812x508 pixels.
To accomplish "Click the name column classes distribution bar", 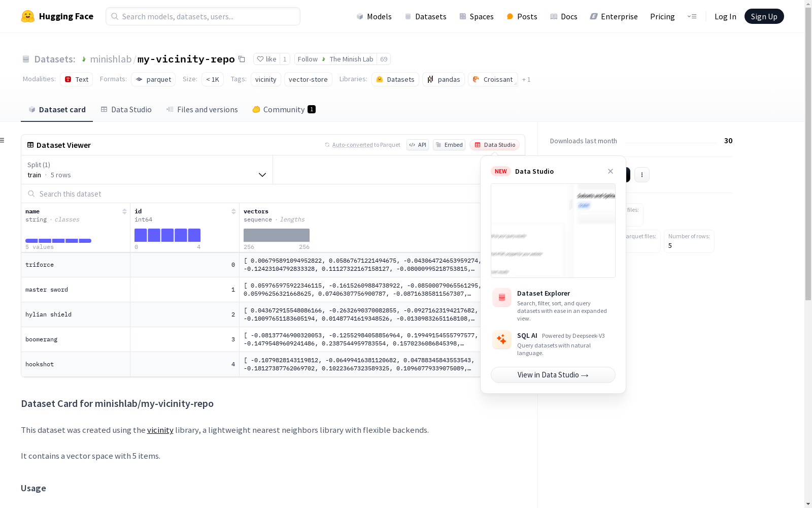I will coord(58,241).
